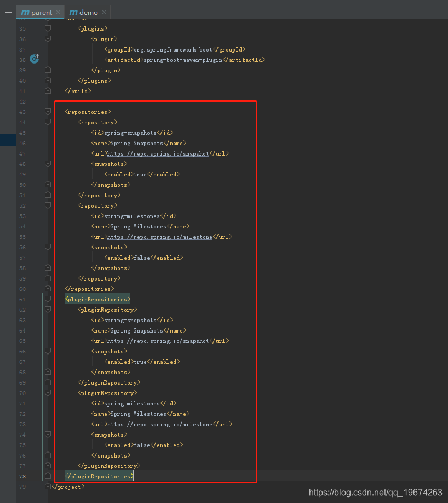Click spring-milestones id on line 71

[x=132, y=404]
